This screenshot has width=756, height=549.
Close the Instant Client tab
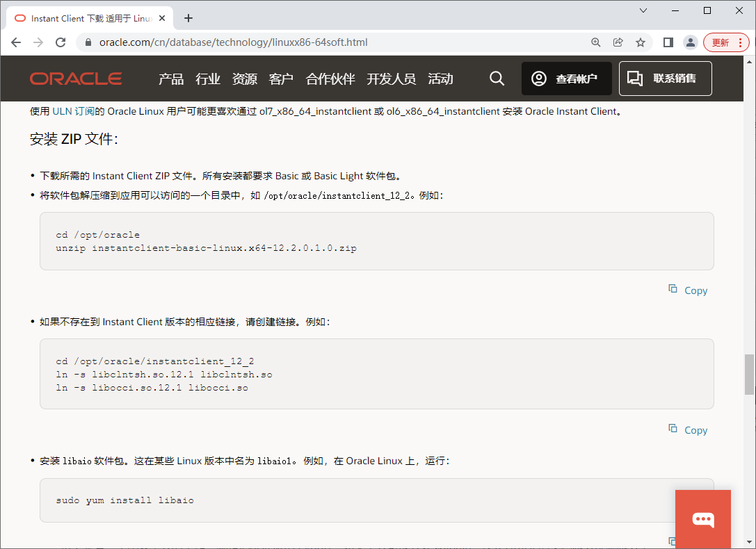[x=162, y=18]
